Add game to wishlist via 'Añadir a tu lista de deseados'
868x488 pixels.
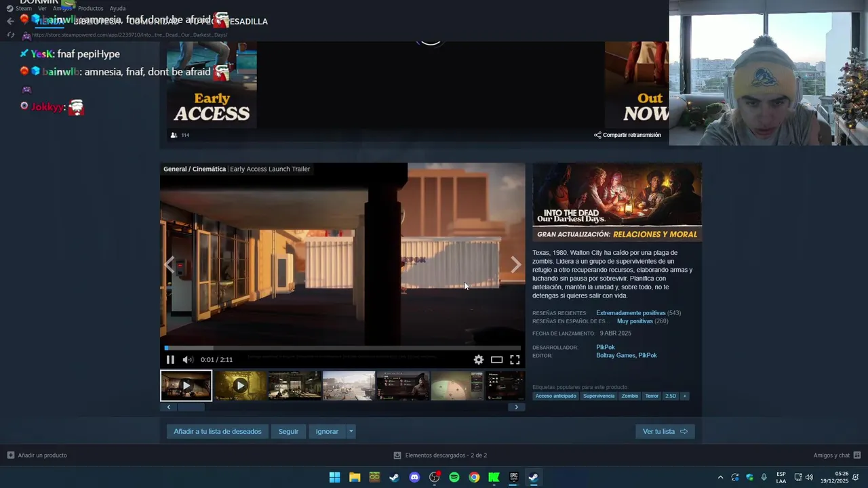pos(218,431)
